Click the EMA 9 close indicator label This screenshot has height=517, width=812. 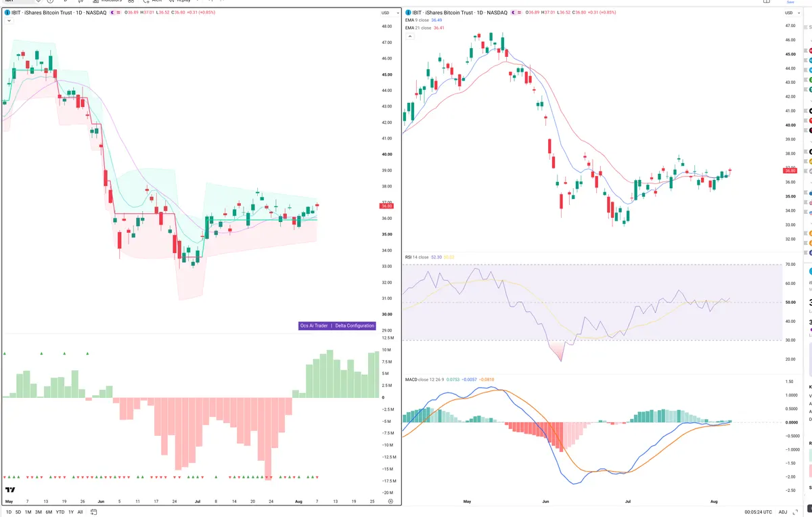coord(417,20)
